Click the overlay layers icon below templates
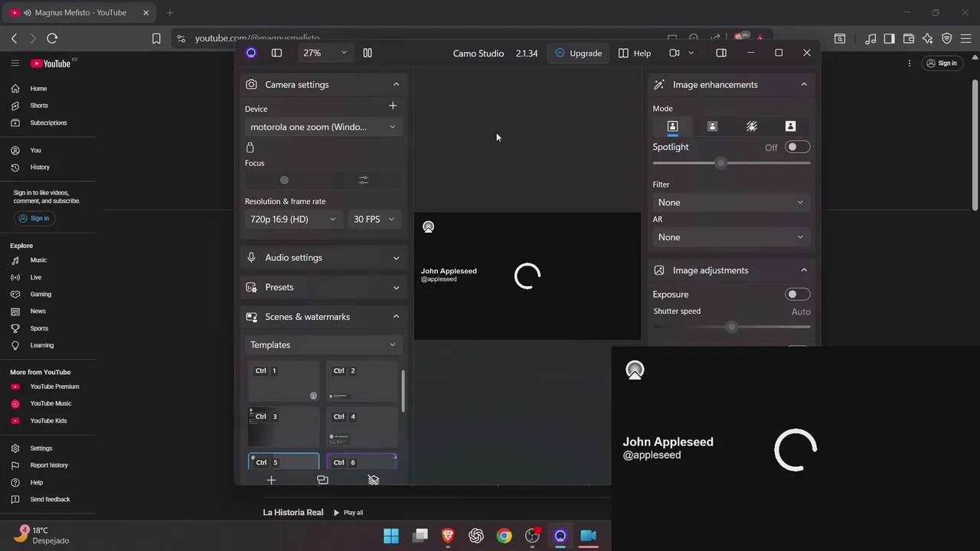980x551 pixels. coord(322,480)
